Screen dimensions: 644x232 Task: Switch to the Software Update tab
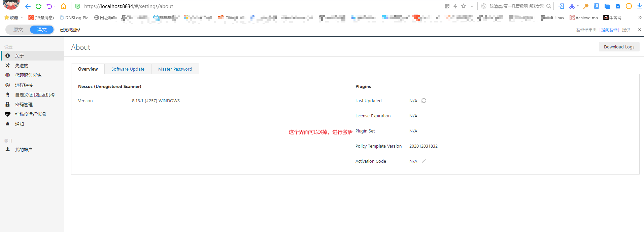[x=128, y=69]
